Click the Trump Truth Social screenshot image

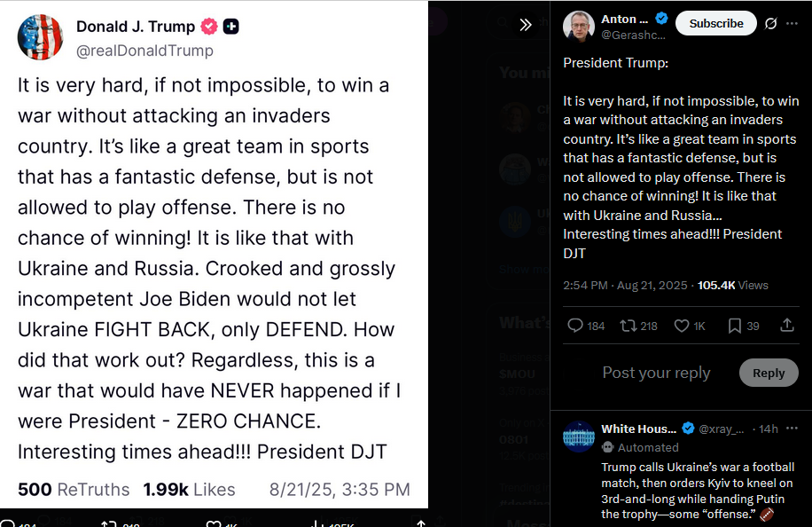pos(214,254)
